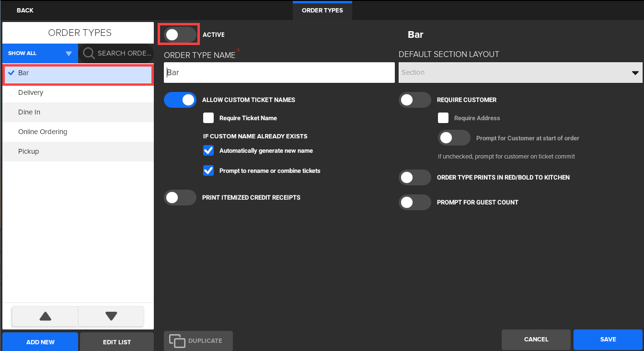This screenshot has height=351, width=644.
Task: Click Add New order type
Action: [40, 342]
